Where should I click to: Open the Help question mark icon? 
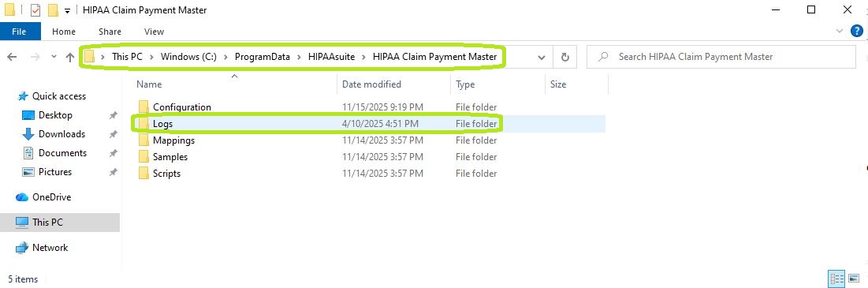click(x=856, y=31)
